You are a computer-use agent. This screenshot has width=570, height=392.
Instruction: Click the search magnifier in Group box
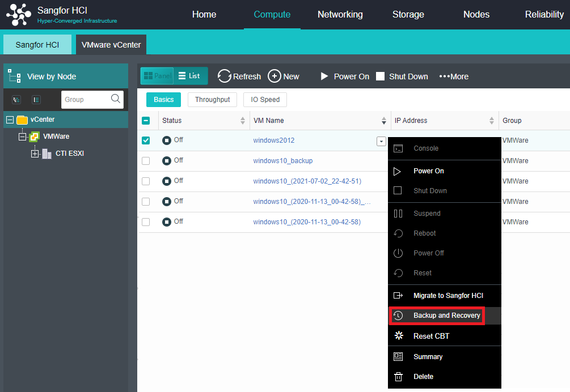pyautogui.click(x=116, y=99)
